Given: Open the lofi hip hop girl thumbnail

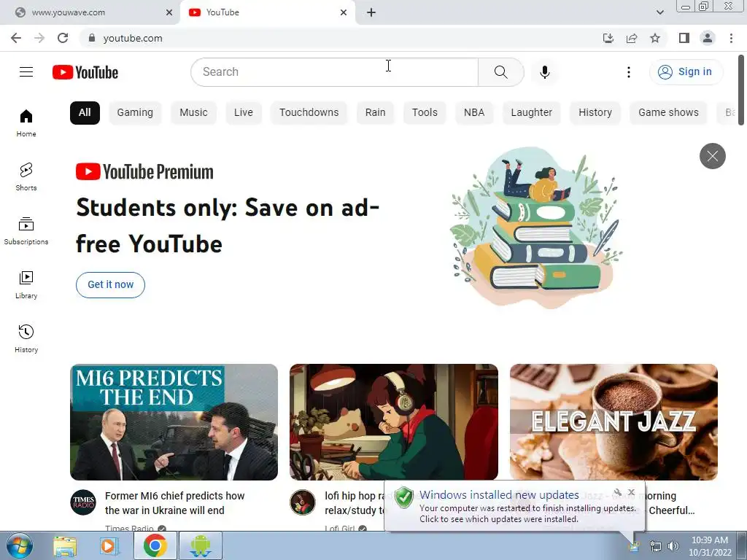Looking at the screenshot, I should [x=393, y=422].
